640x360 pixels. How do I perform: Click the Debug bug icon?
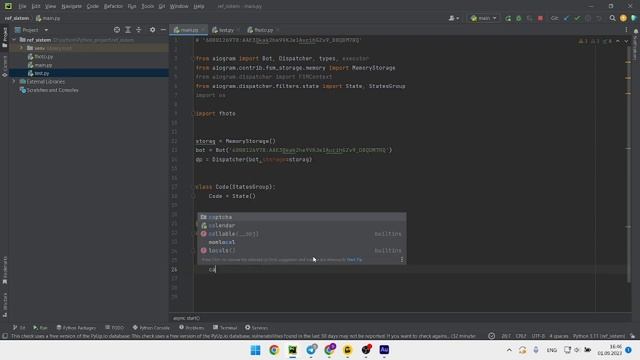point(519,18)
